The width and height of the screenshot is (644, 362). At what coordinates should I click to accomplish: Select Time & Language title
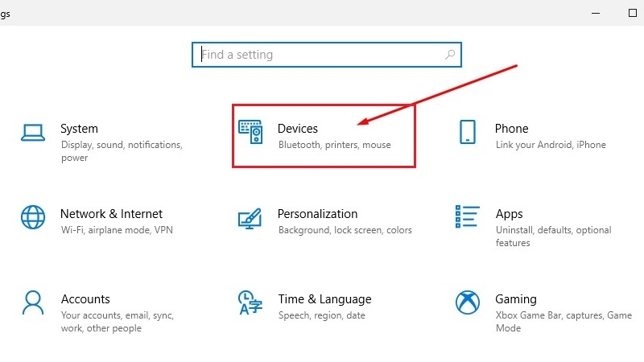point(324,299)
